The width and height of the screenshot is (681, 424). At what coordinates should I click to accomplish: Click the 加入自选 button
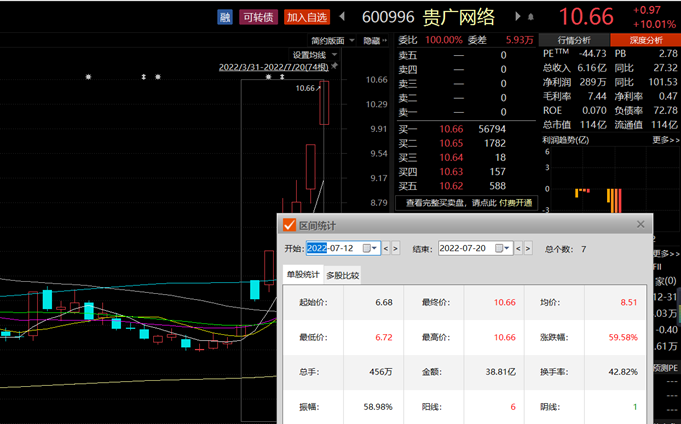pyautogui.click(x=307, y=16)
